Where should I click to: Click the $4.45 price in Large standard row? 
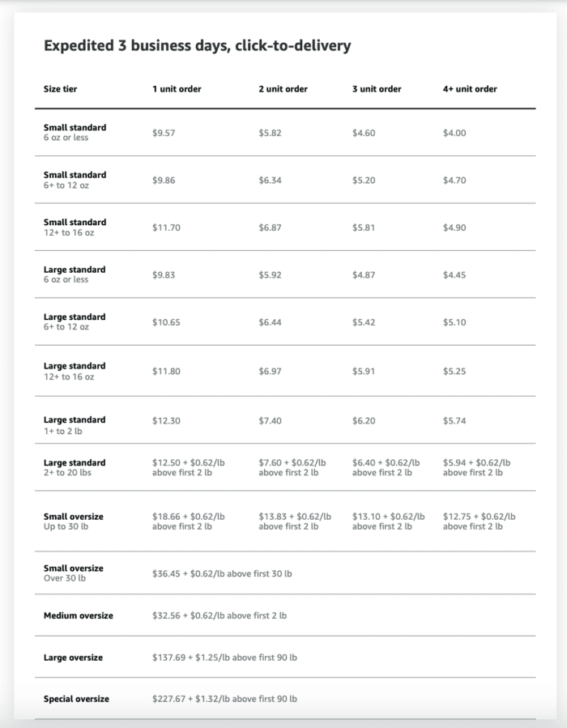tap(454, 275)
